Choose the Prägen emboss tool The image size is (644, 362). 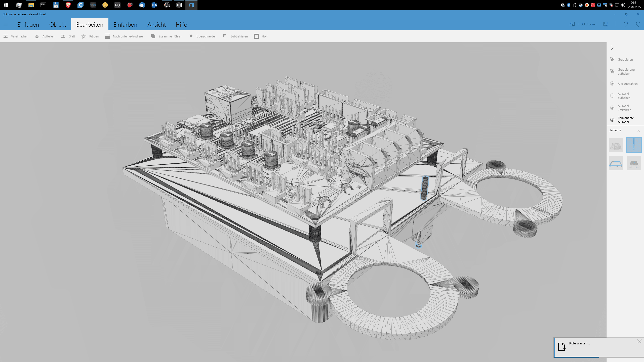(90, 36)
